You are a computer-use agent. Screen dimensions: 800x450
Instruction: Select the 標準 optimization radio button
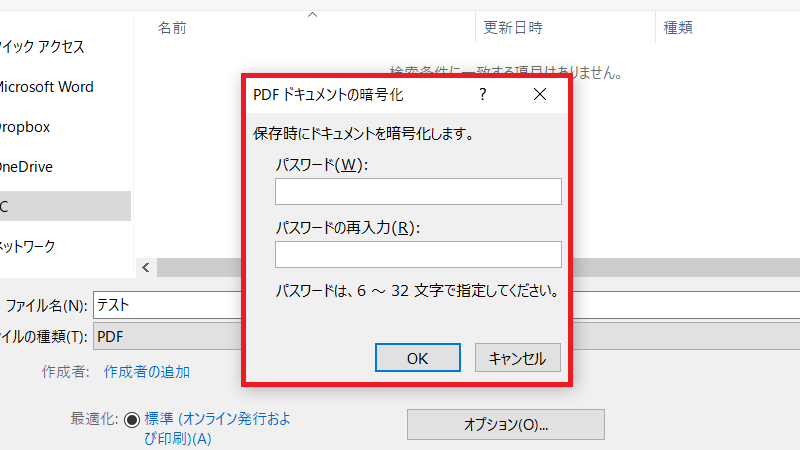coord(132,420)
